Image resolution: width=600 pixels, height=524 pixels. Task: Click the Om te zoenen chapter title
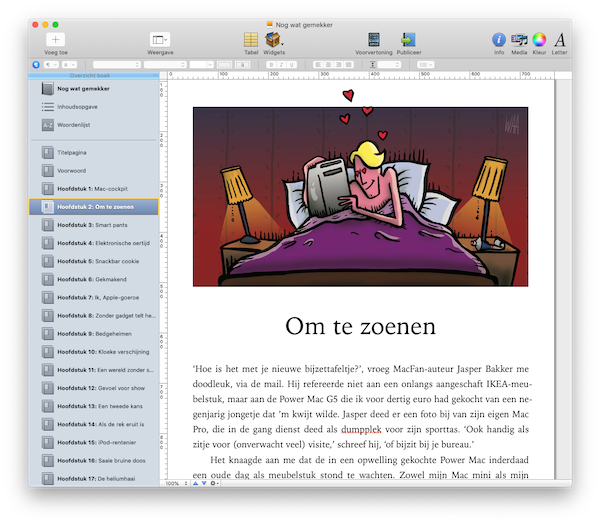360,326
